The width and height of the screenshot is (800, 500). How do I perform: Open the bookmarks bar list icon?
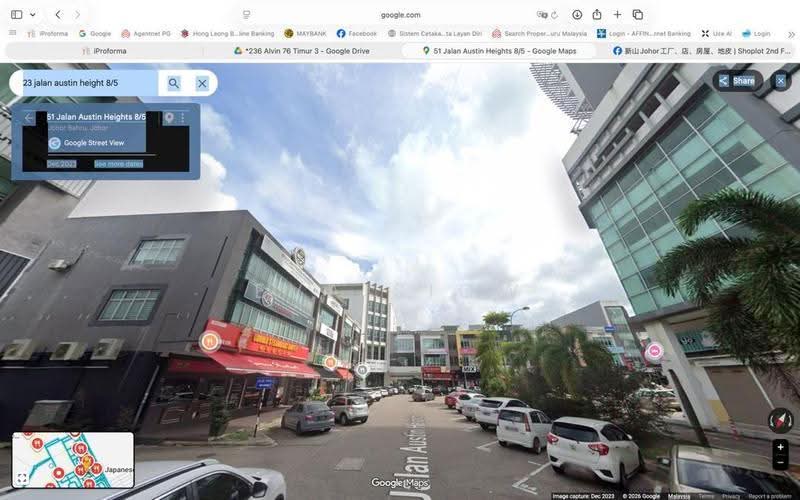(13, 33)
